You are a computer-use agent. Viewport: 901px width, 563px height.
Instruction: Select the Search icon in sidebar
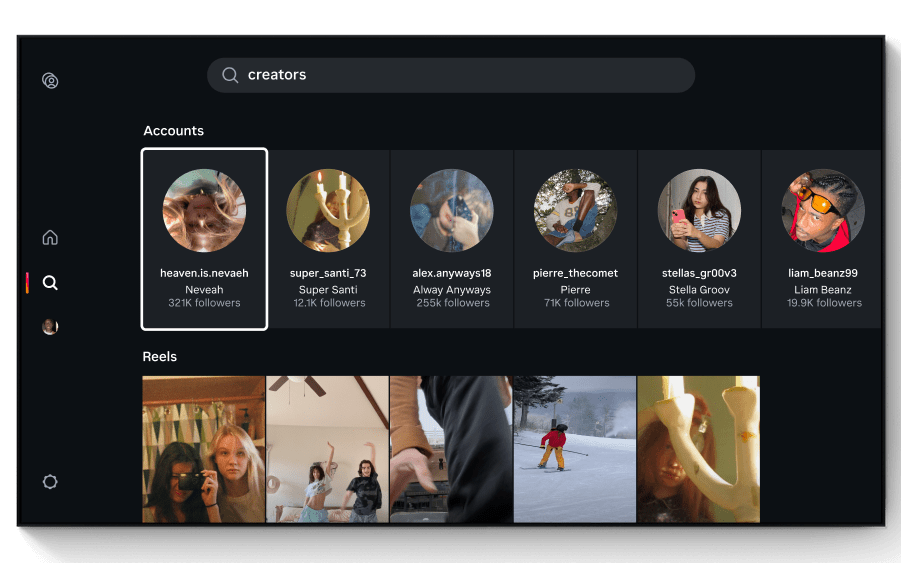pyautogui.click(x=50, y=283)
